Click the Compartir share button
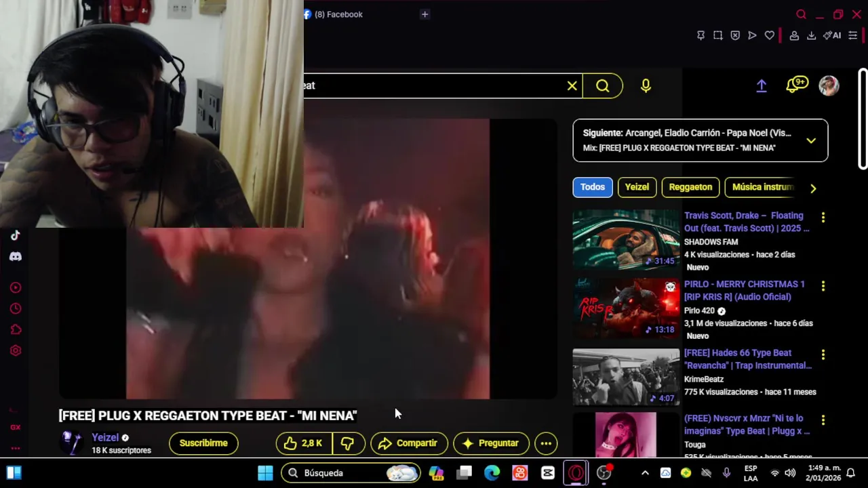Viewport: 868px width, 488px height. (x=409, y=443)
